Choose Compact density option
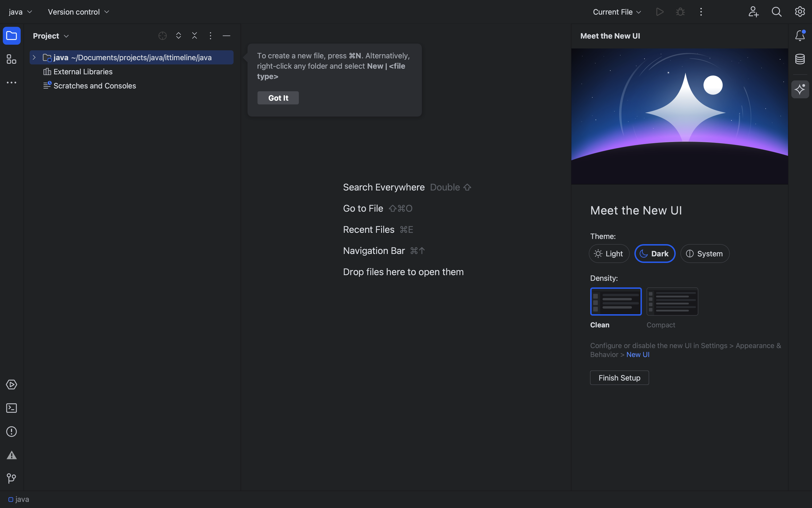Image resolution: width=812 pixels, height=508 pixels. click(672, 301)
